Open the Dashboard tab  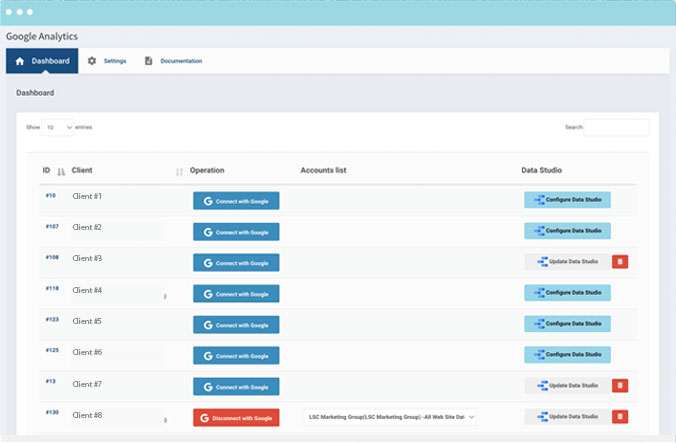[x=42, y=61]
